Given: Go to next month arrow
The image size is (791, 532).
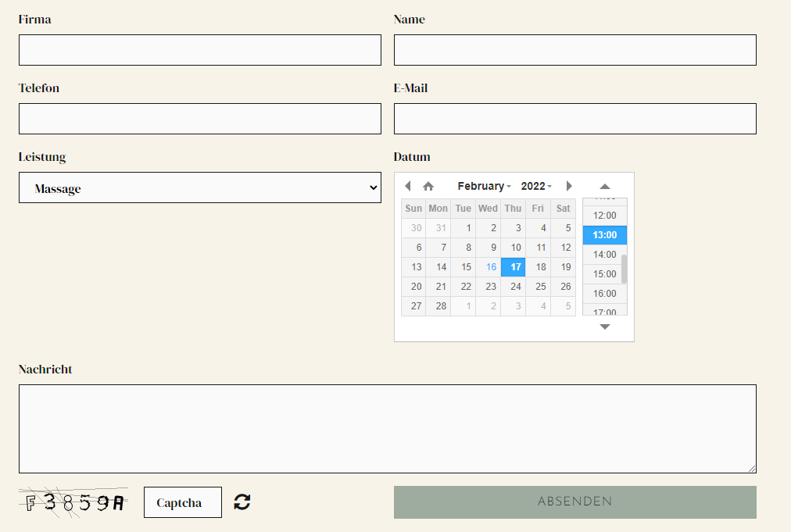Looking at the screenshot, I should pyautogui.click(x=569, y=186).
